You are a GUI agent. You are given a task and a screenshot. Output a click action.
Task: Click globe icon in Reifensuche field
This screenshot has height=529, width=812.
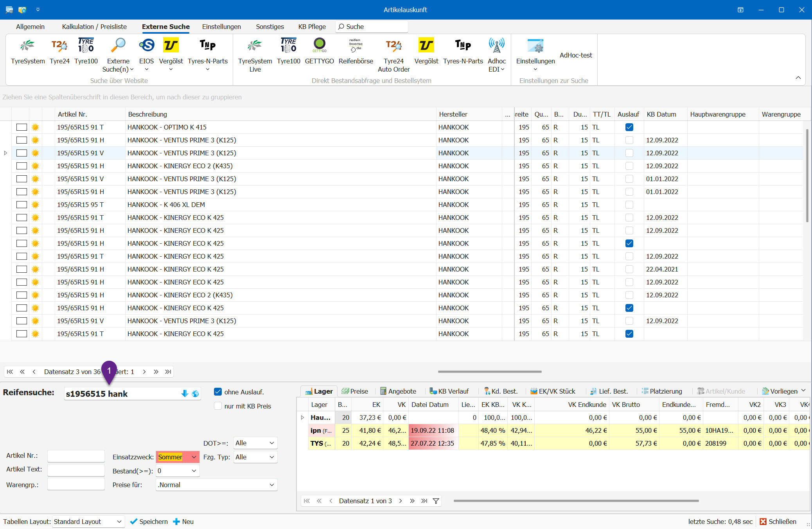click(195, 394)
